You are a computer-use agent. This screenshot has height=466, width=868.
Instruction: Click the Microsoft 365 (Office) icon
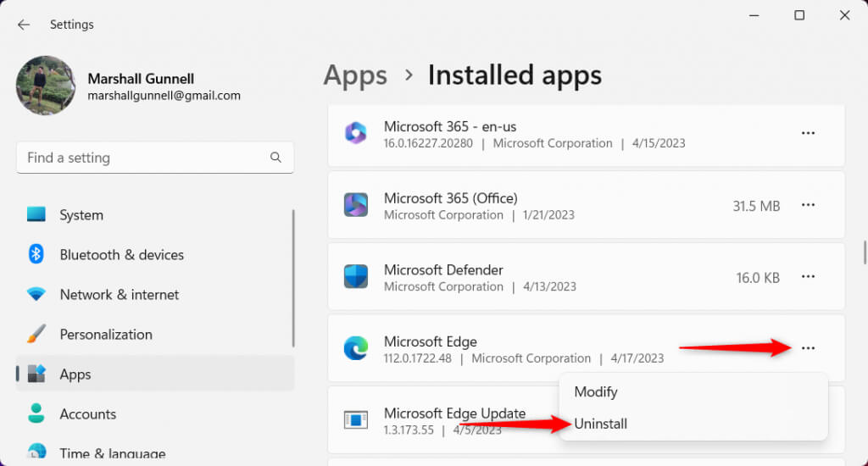355,205
